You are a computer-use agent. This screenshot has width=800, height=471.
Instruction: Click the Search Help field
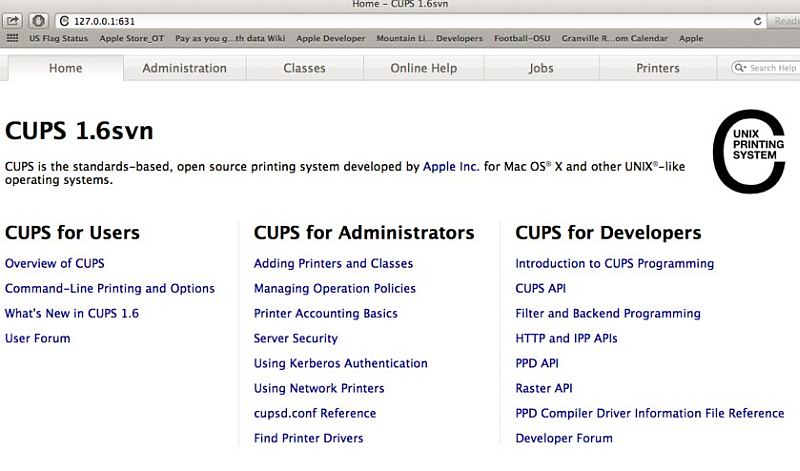click(x=765, y=68)
